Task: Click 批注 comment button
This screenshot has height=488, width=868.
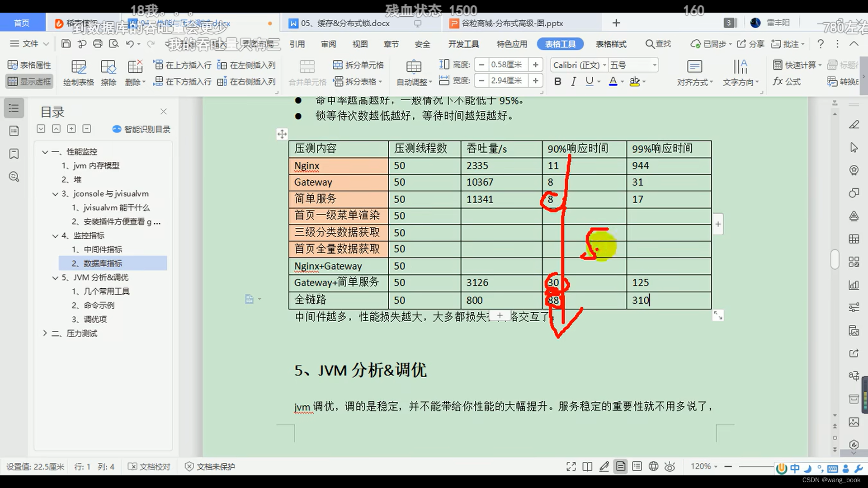Action: pos(788,44)
